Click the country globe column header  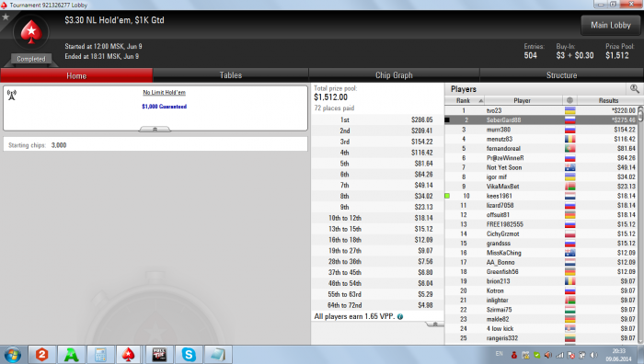569,100
